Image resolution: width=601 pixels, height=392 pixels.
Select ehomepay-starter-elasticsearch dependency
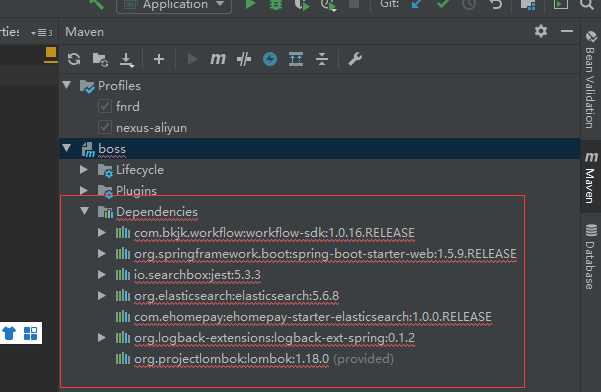(313, 317)
